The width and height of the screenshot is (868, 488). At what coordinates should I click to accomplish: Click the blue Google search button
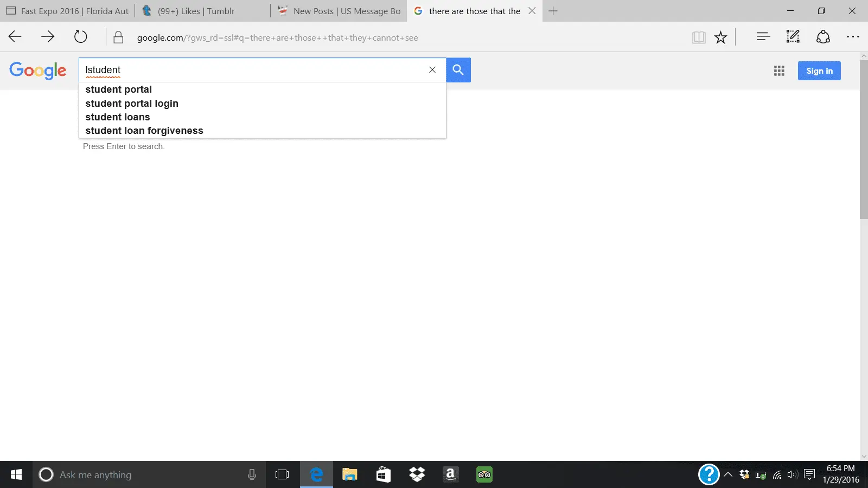pos(458,70)
